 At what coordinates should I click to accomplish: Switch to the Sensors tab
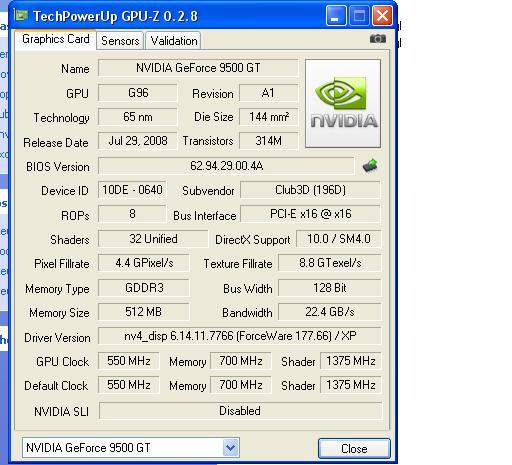[120, 41]
